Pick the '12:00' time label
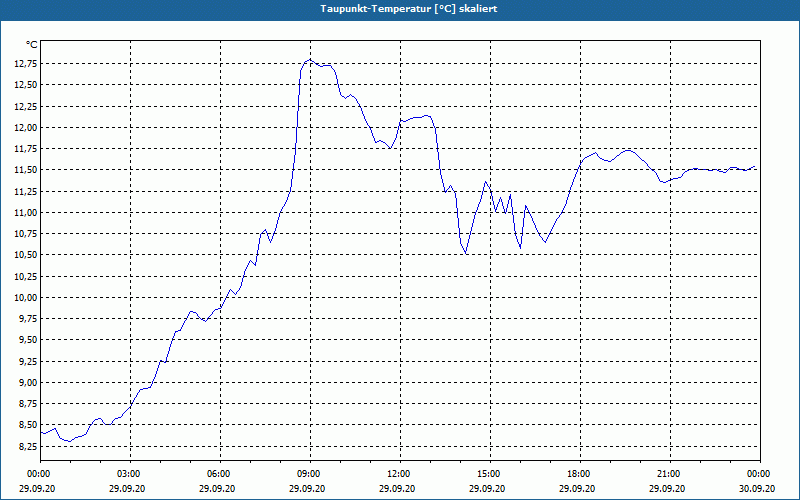The image size is (800, 500). click(x=401, y=474)
